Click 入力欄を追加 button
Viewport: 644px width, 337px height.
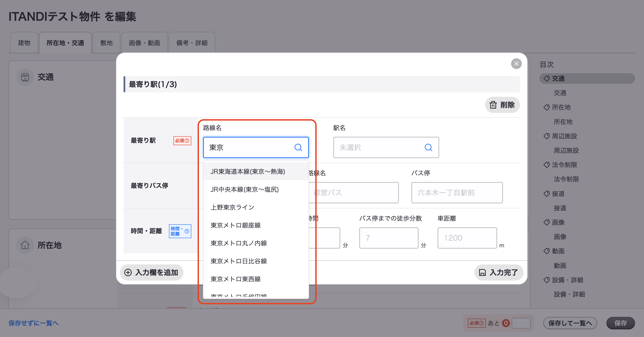point(152,272)
